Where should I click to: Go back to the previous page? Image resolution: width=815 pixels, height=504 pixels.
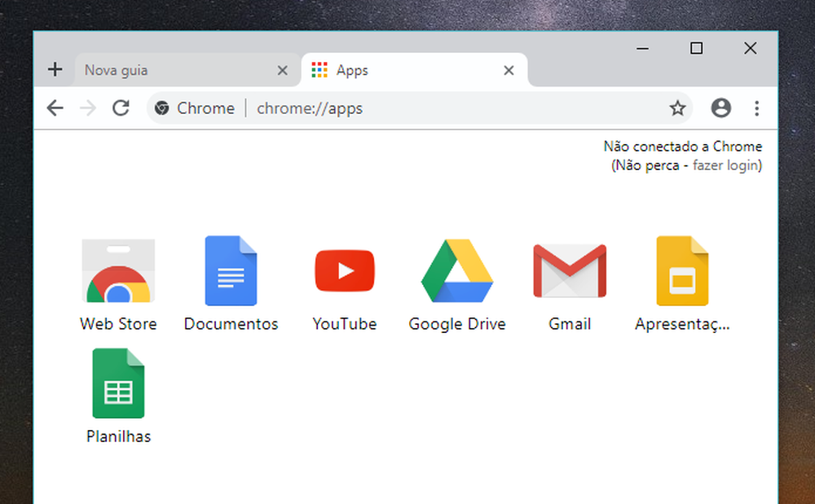click(x=55, y=108)
